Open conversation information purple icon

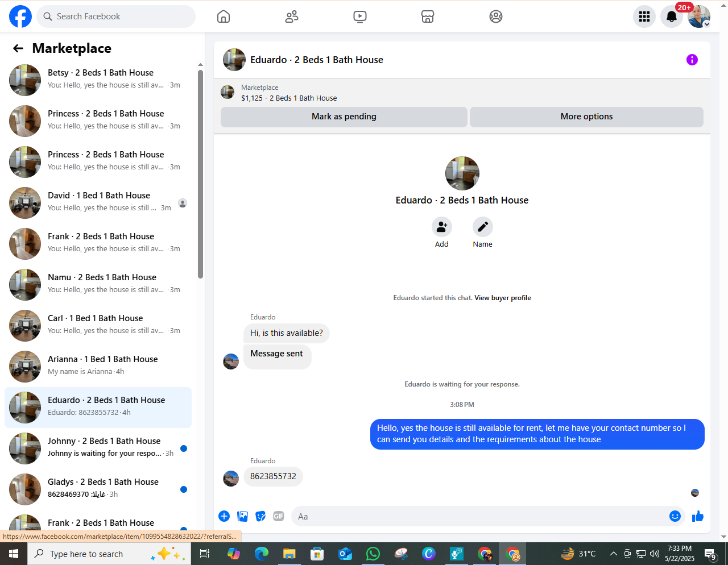click(692, 60)
